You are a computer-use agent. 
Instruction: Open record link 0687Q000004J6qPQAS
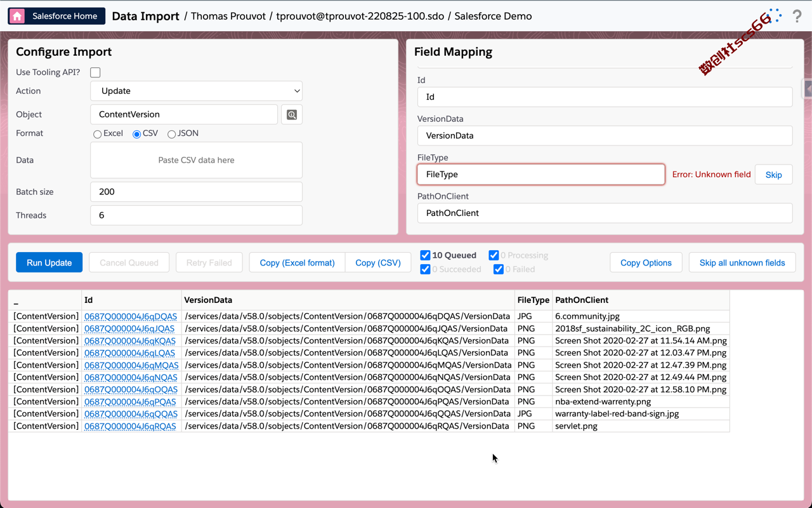(x=130, y=401)
